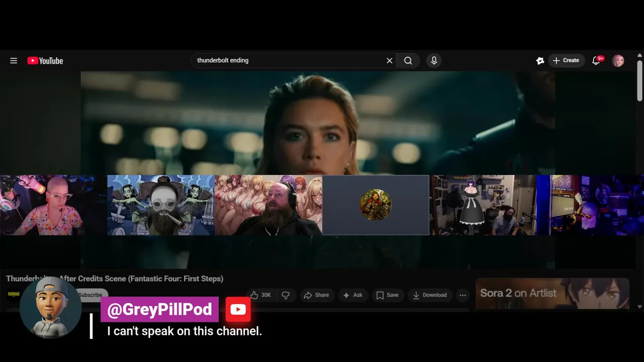Download the video

[430, 295]
